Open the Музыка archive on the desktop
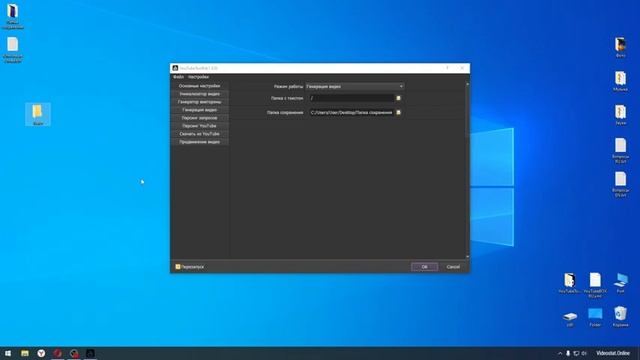Image resolution: width=640 pixels, height=360 pixels. coord(620,81)
